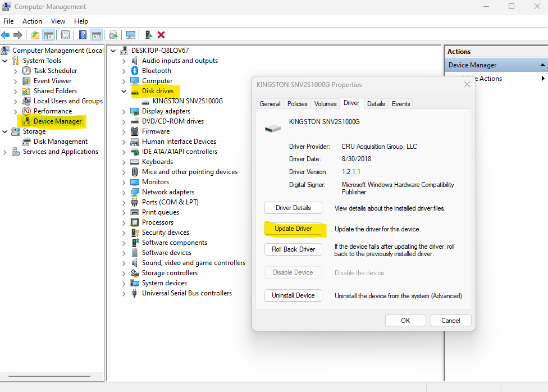Image resolution: width=548 pixels, height=392 pixels.
Task: Toggle Show/Hide Console Tree toolbar icon
Action: 49,35
